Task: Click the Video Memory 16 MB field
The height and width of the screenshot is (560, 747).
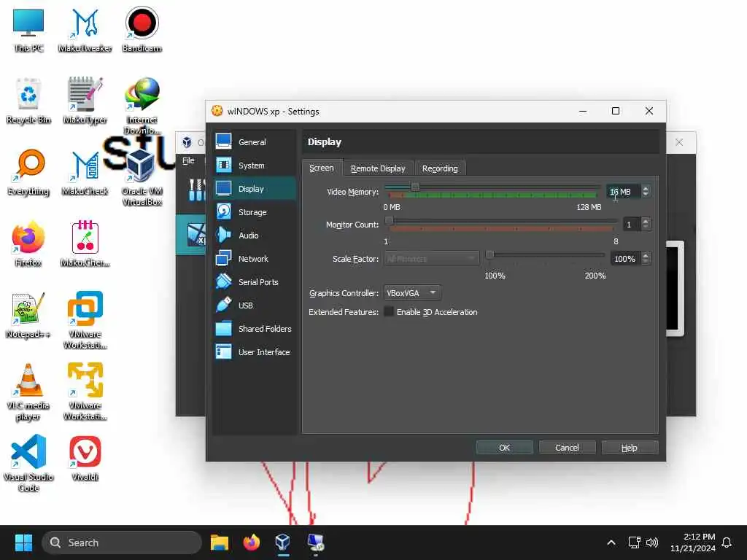Action: (624, 192)
